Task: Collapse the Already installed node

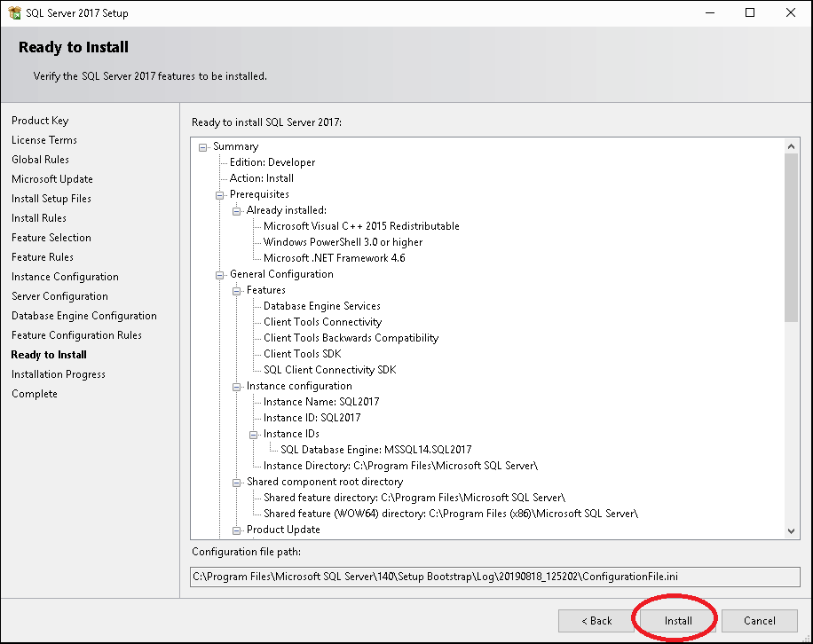Action: click(236, 211)
